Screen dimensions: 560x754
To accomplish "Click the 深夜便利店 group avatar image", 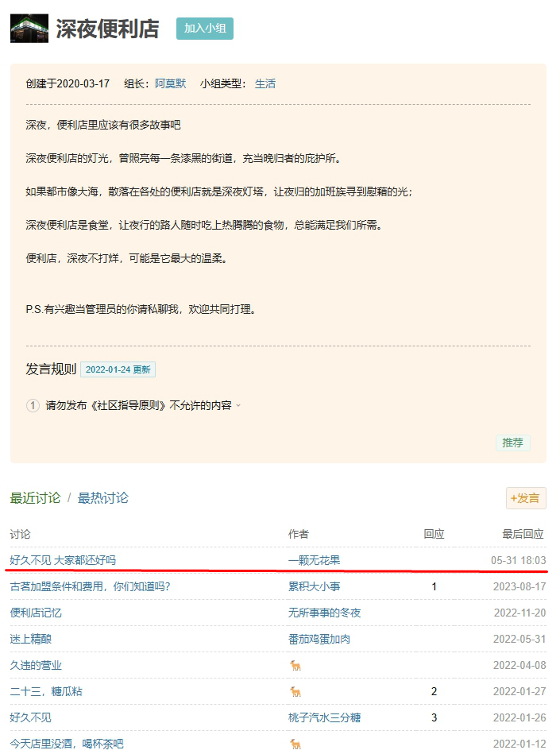I will 29,29.
